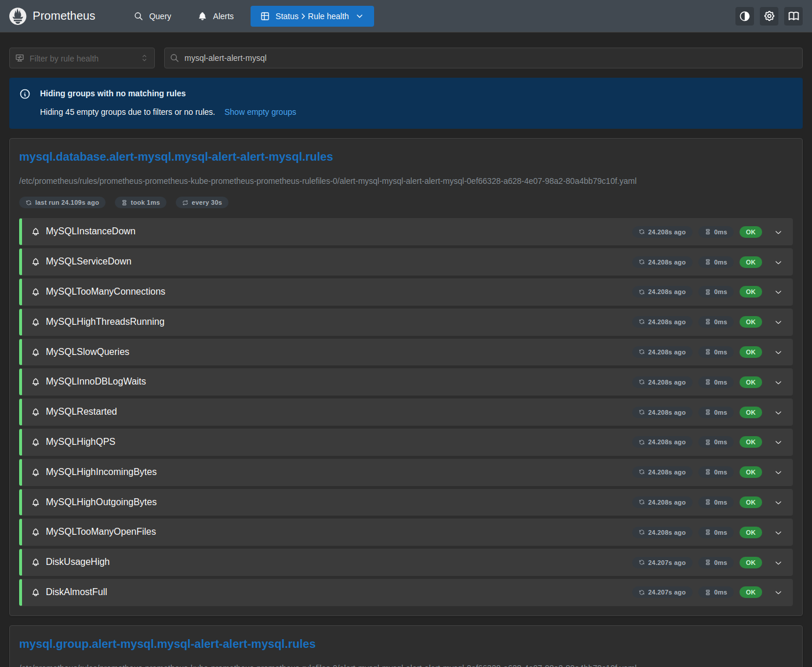Click the 0ms duration badge on MySQLHighQPS
The image size is (812, 667).
pyautogui.click(x=716, y=442)
